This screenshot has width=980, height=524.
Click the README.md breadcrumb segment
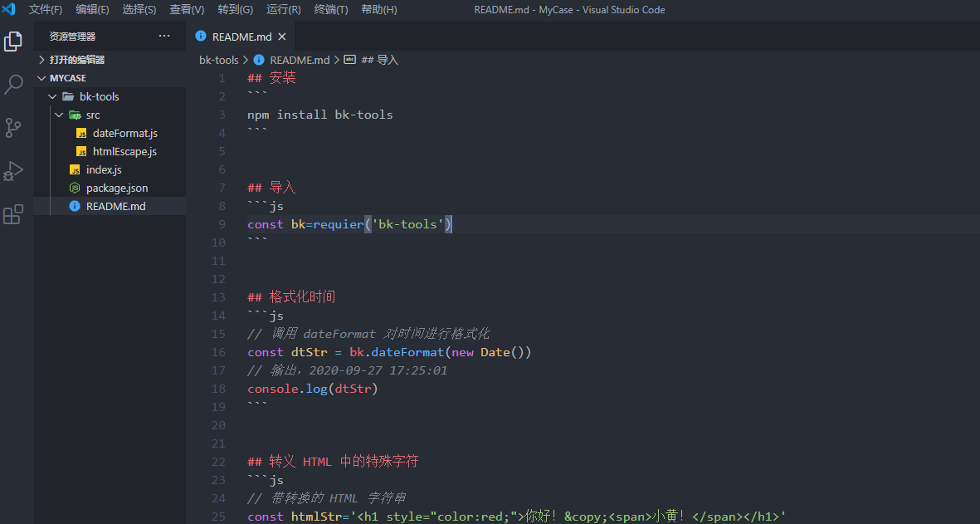pos(300,60)
